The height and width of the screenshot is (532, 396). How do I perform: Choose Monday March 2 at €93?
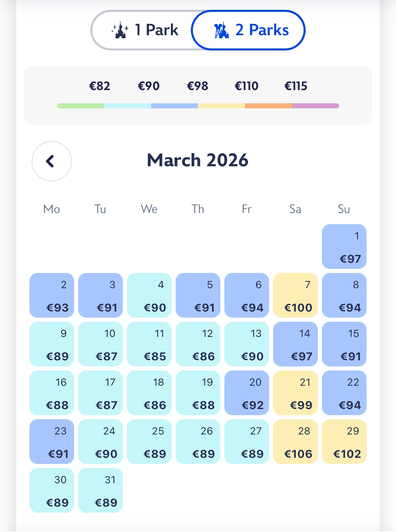click(51, 295)
